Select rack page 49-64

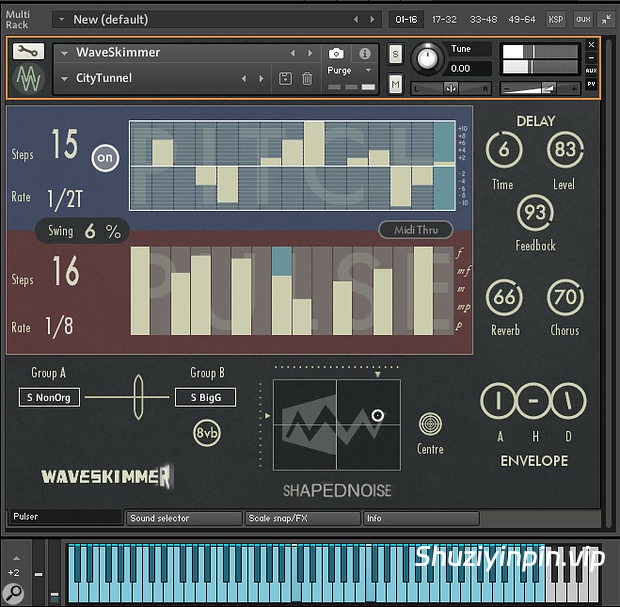click(x=522, y=19)
